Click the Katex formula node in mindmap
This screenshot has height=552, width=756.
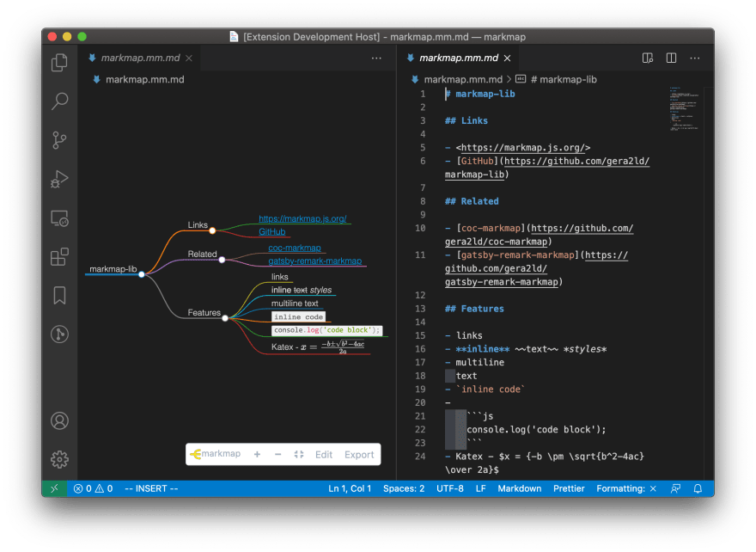click(x=318, y=347)
